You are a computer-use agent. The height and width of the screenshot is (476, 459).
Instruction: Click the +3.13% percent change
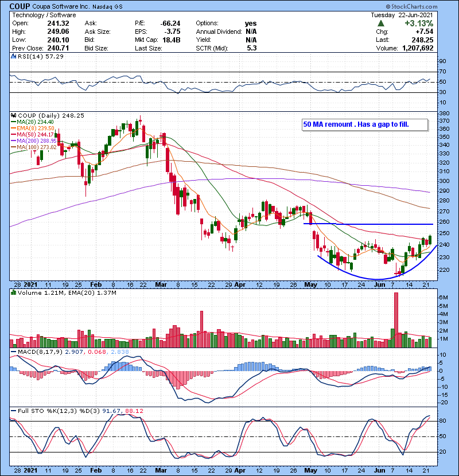coord(419,24)
